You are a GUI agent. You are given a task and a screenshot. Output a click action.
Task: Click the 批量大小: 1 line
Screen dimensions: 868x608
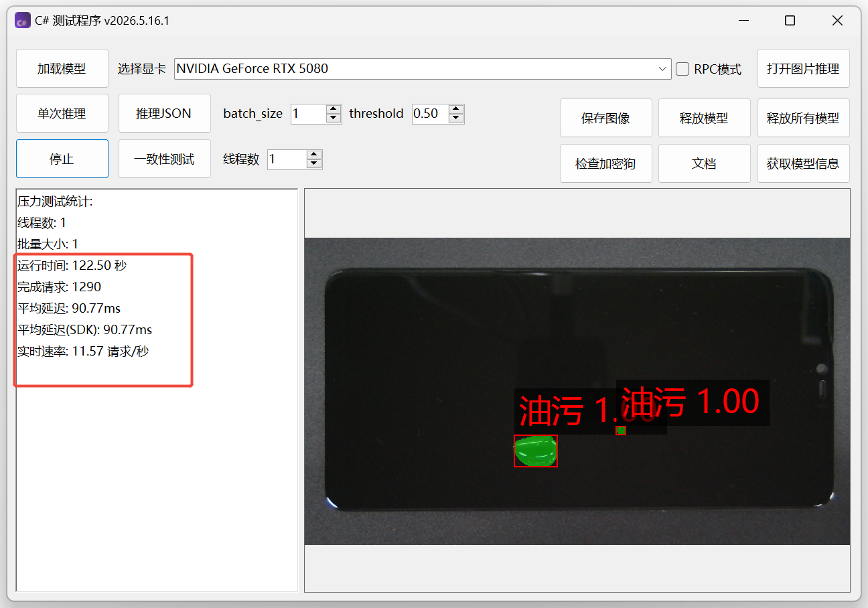(x=48, y=244)
